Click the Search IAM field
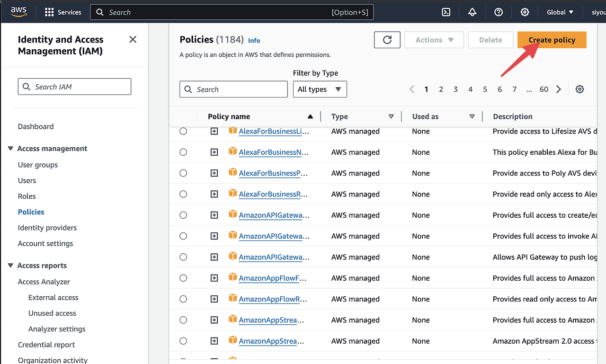The image size is (606, 364). click(x=74, y=87)
